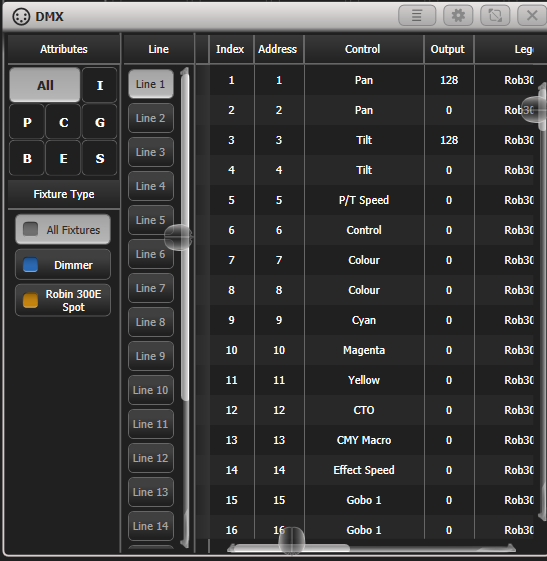Screen dimensions: 547x561
Task: Click the Line list scroll-up arrow
Action: coord(185,72)
